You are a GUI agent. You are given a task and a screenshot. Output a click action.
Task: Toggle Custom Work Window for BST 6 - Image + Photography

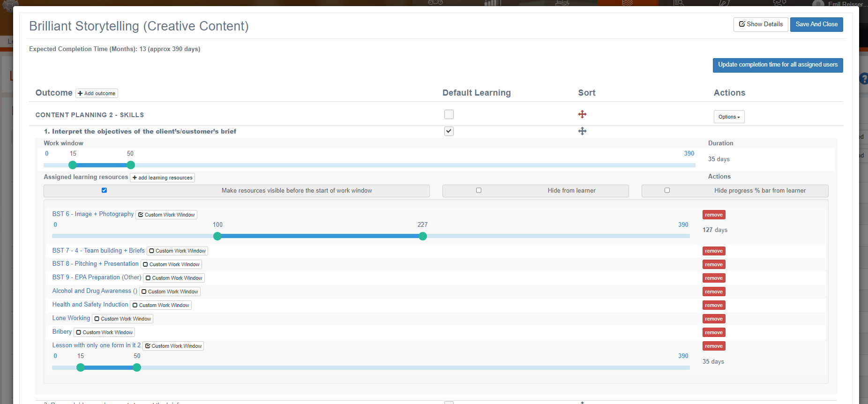pos(166,215)
